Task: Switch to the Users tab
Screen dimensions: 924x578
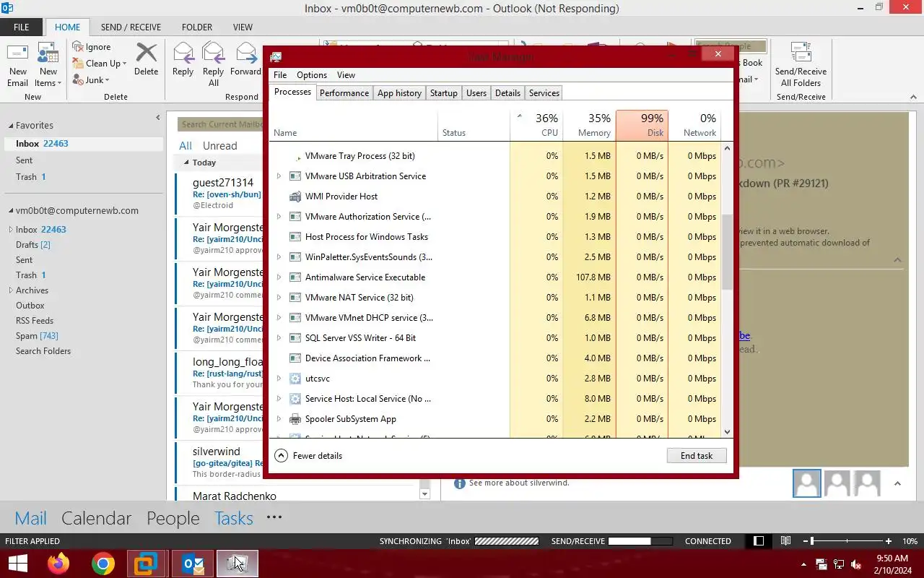Action: coord(476,93)
